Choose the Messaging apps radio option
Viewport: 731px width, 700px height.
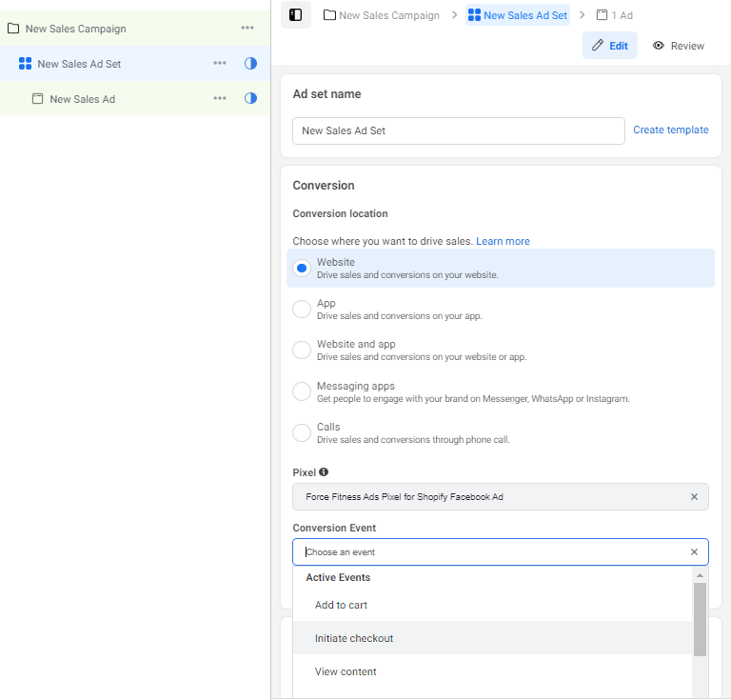tap(302, 391)
